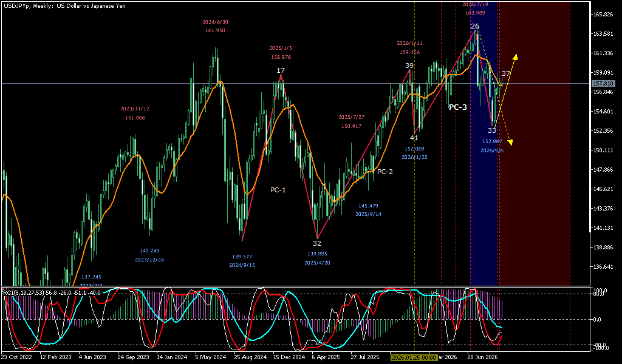622x364 pixels.
Task: Click the 2023/11/12 date label
Action: click(135, 109)
